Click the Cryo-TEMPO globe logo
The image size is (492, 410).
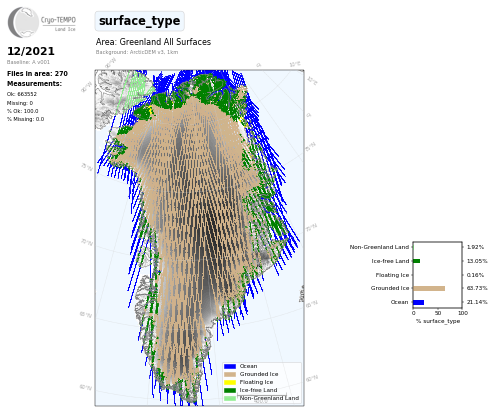[23, 22]
